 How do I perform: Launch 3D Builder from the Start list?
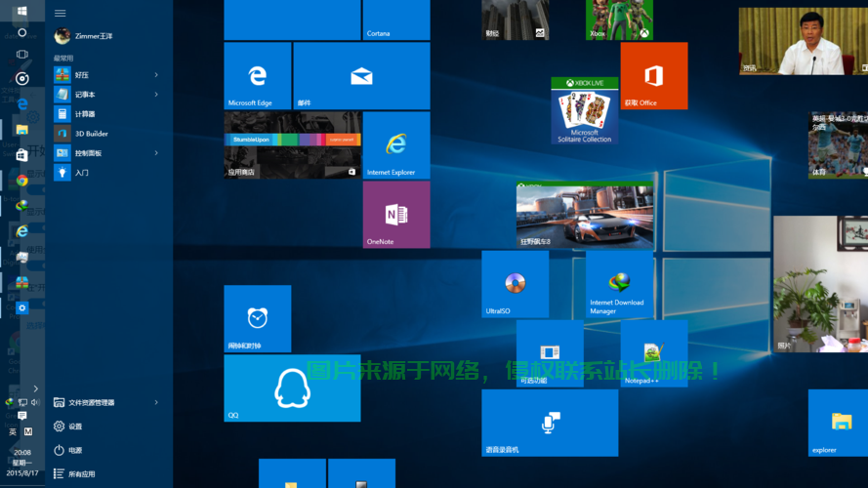coord(109,134)
